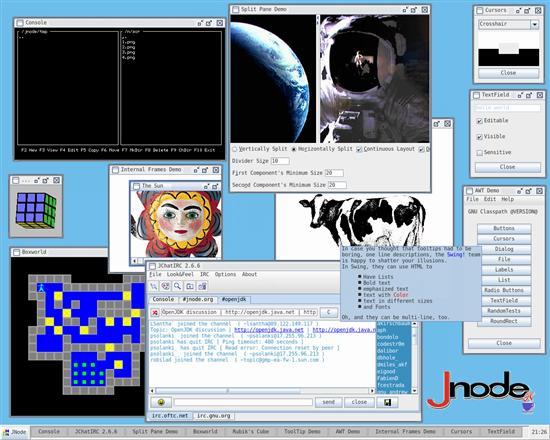Screen dimensions: 550x440
Task: Switch to the #jnode.org tab
Action: coord(198,300)
